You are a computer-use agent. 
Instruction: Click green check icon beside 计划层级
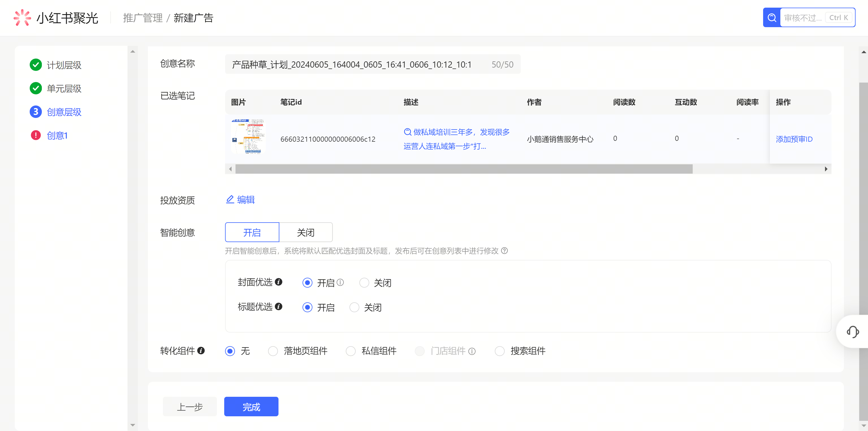pos(36,65)
